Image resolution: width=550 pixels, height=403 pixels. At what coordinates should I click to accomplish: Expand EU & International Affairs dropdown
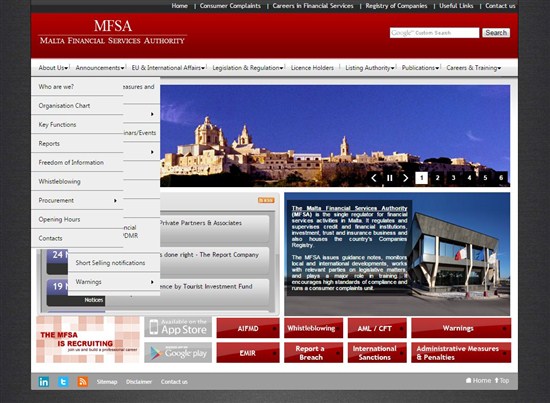tap(168, 68)
